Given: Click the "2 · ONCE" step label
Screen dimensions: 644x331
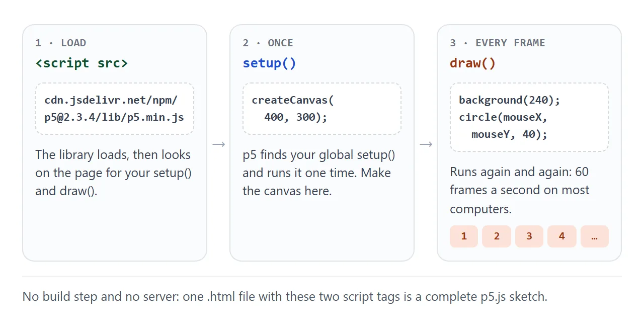Looking at the screenshot, I should click(268, 43).
